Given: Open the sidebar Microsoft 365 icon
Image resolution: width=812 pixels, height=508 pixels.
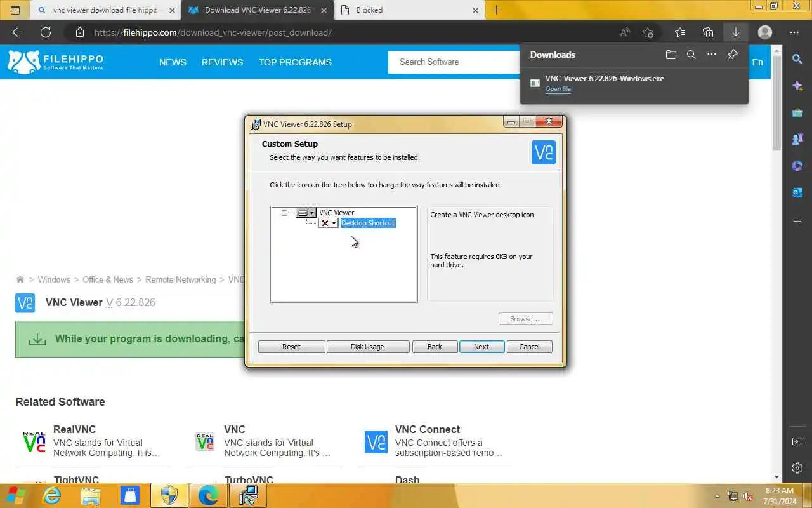Looking at the screenshot, I should (797, 166).
